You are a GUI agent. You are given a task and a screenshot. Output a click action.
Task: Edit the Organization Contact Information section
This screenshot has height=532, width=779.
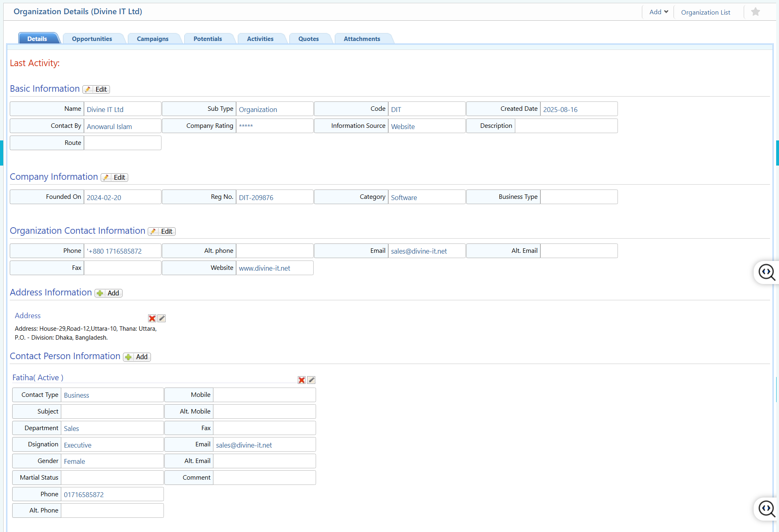pyautogui.click(x=161, y=231)
